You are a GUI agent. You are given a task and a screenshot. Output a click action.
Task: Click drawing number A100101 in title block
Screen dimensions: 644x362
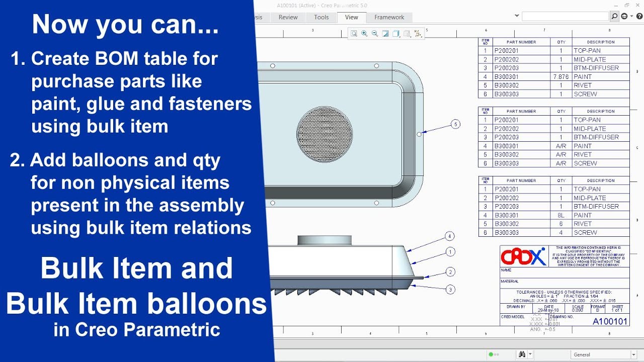pyautogui.click(x=610, y=321)
